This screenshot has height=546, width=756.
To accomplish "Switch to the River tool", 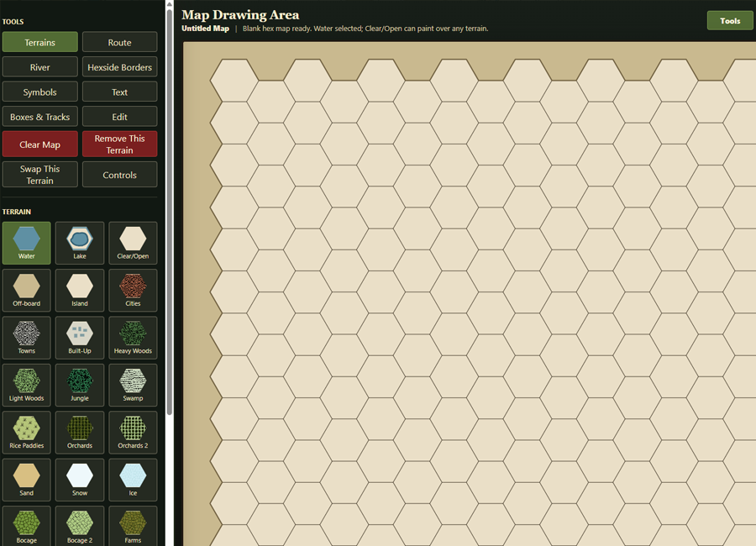I will point(40,67).
